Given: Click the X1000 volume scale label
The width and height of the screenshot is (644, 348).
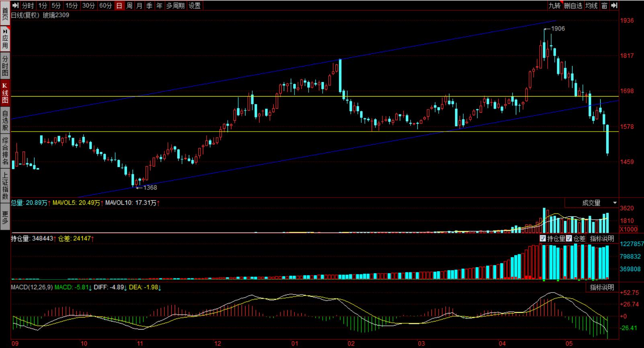Looking at the screenshot, I should pyautogui.click(x=629, y=229).
